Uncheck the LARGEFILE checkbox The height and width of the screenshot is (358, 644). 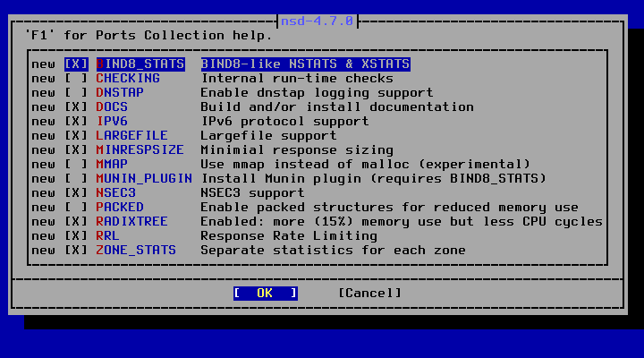76,136
